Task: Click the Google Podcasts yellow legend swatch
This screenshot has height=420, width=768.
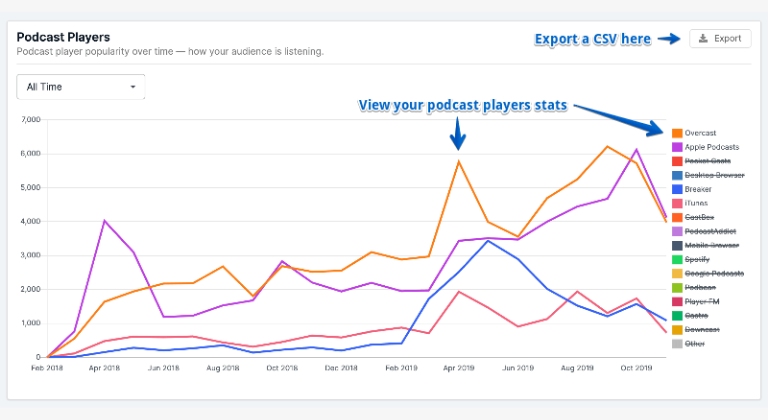Action: (677, 273)
